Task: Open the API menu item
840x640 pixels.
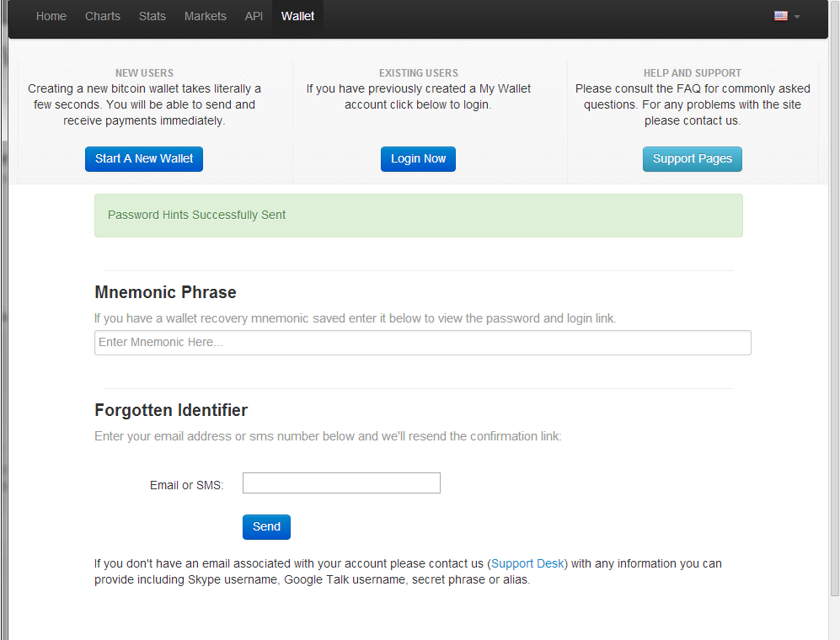Action: [254, 16]
